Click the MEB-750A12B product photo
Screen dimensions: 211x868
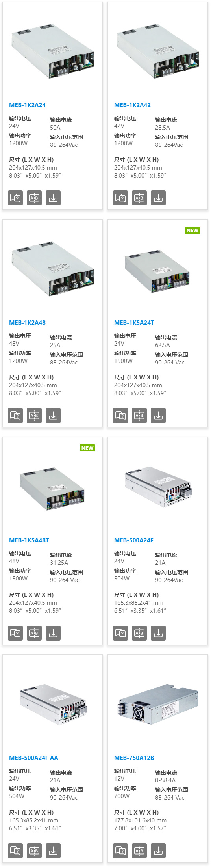point(158,704)
